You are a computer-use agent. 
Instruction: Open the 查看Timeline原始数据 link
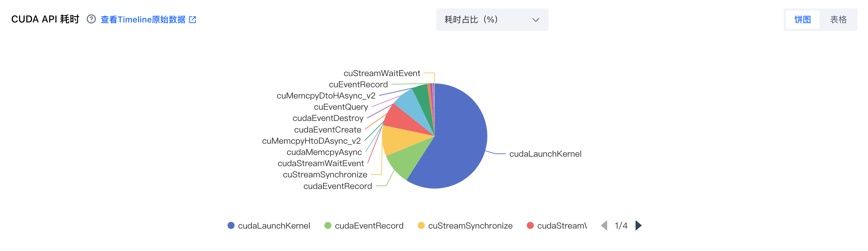(x=143, y=20)
